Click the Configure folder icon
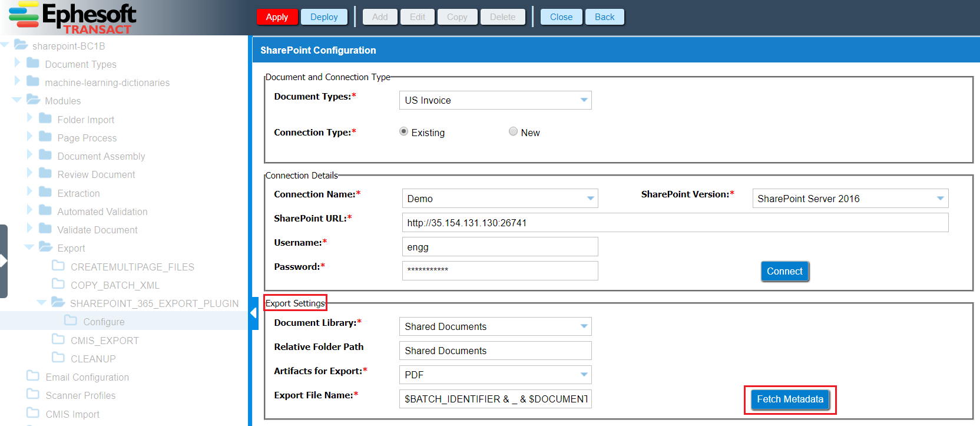 (71, 321)
